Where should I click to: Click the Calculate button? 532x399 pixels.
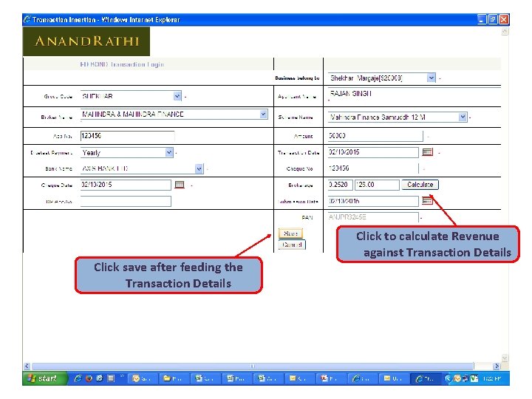(420, 185)
